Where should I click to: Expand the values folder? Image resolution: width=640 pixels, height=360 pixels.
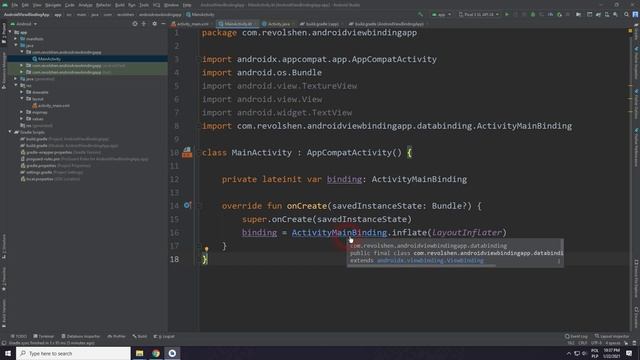(22, 119)
